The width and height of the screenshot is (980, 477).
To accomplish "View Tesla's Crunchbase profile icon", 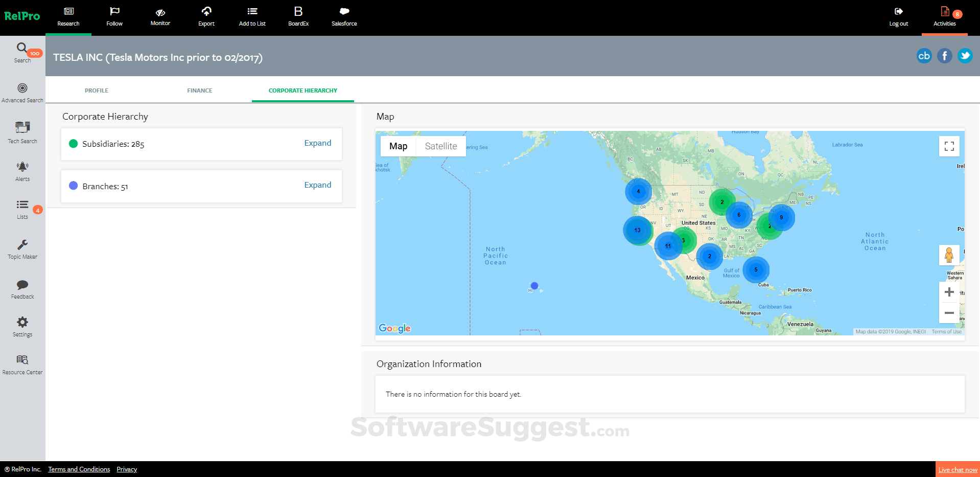I will coord(924,56).
